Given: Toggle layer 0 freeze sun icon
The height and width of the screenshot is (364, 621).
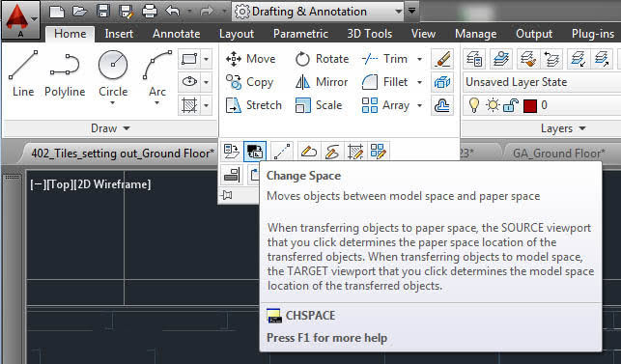Looking at the screenshot, I should click(493, 105).
